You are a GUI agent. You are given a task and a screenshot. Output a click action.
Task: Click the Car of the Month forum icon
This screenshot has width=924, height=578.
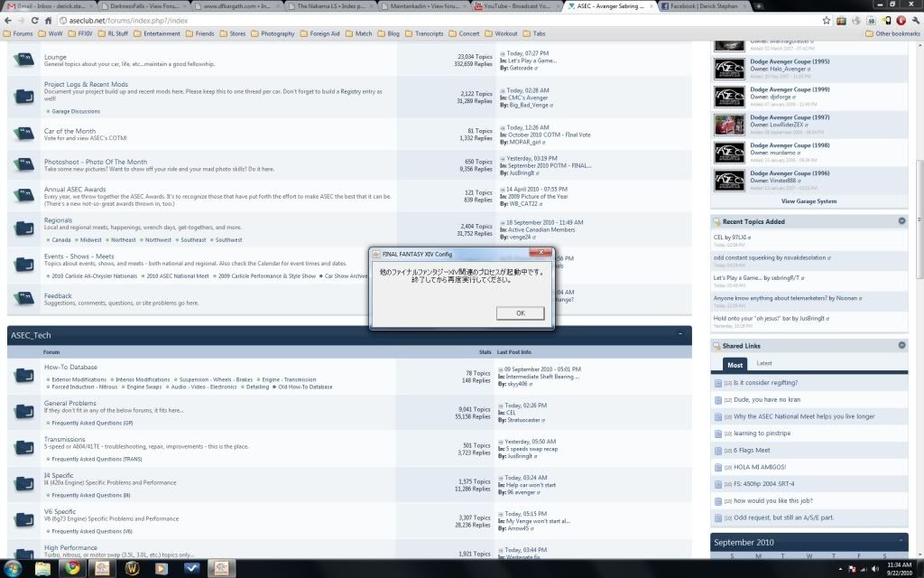(x=23, y=134)
